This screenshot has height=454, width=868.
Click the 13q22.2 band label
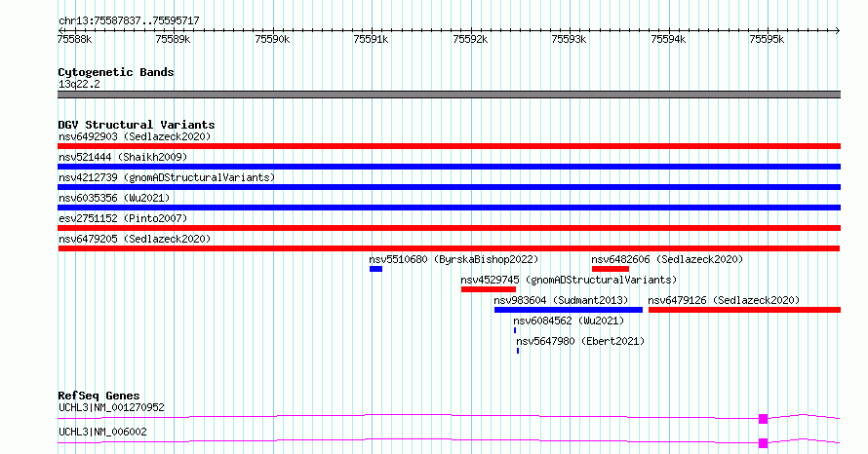tap(79, 84)
